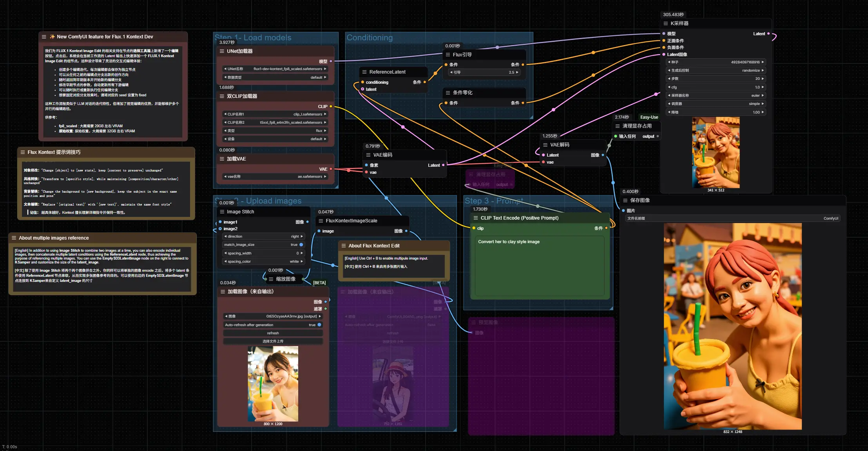Increase the cfg value arrow
The width and height of the screenshot is (868, 451).
[763, 87]
